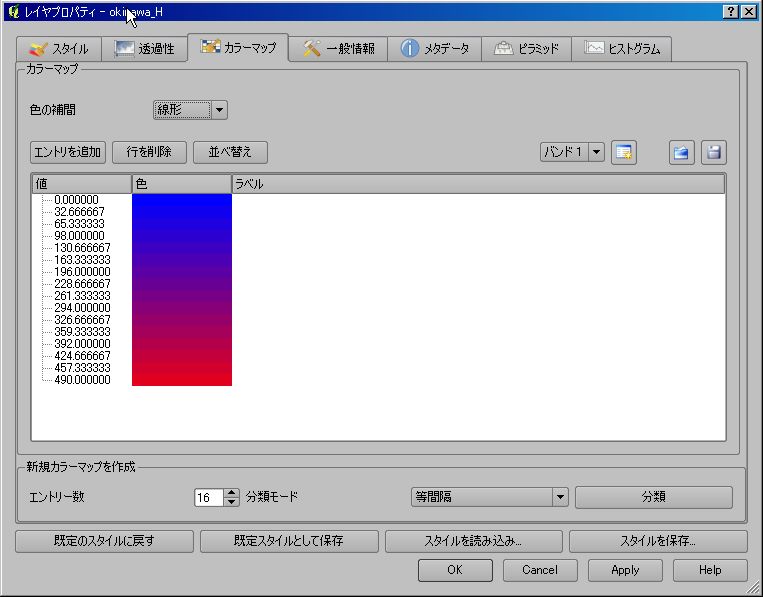Screen dimensions: 763x597
Task: Confirm with the OK button
Action: coord(455,570)
